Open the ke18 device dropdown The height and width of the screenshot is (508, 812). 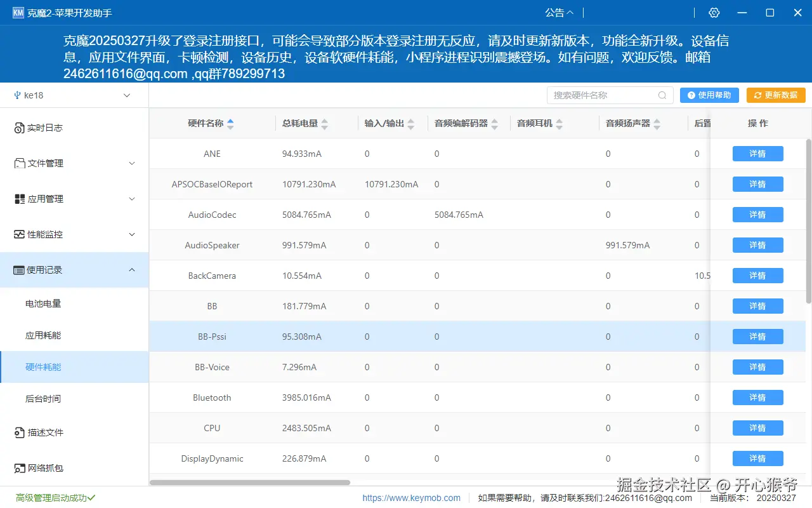[74, 95]
